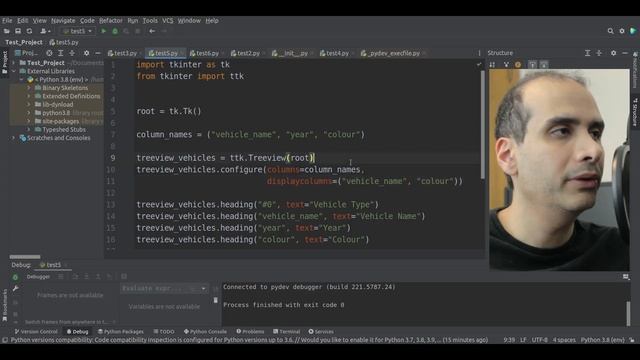The width and height of the screenshot is (640, 360).
Task: Open IDE settings gear in top toolbar
Action: (622, 31)
